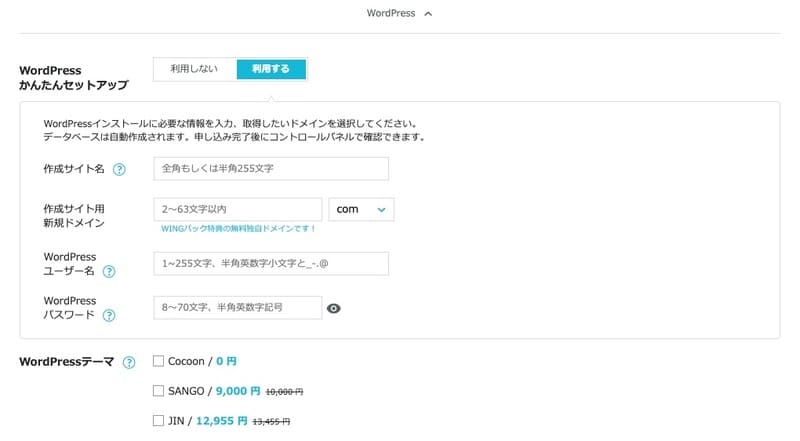Check the Cocoon theme checkbox
The height and width of the screenshot is (441, 800).
pos(158,361)
